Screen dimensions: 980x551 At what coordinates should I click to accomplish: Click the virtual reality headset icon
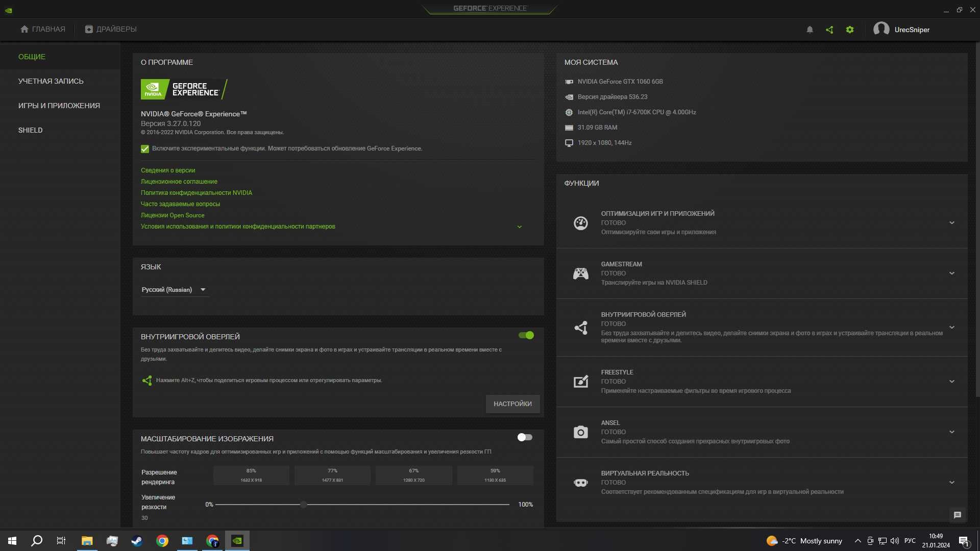[x=581, y=483]
